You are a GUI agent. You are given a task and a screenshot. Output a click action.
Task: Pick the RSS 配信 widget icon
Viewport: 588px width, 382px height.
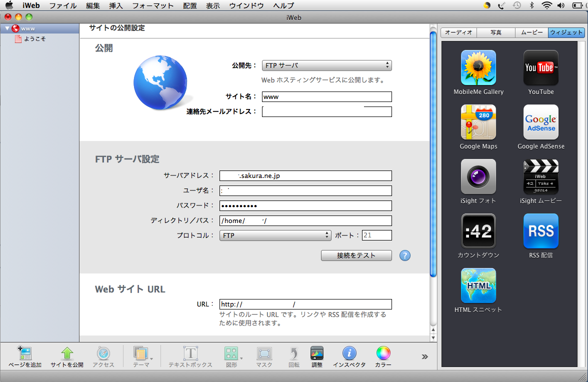coord(540,231)
